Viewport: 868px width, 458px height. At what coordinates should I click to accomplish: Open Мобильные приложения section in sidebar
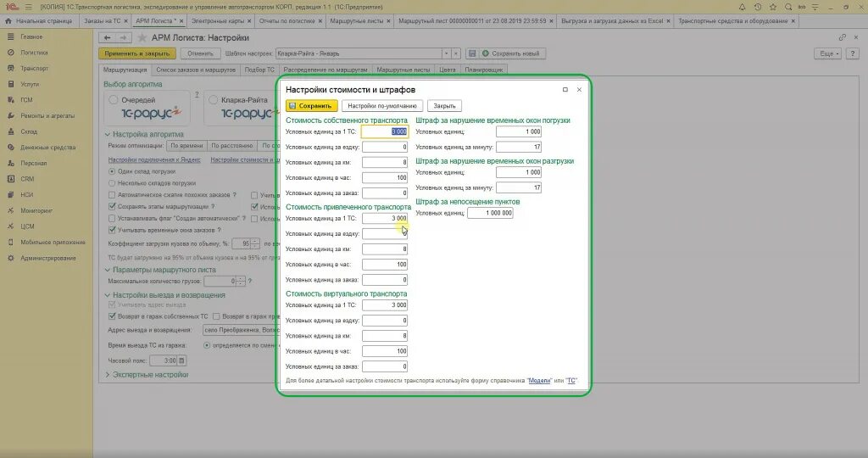[x=53, y=242]
